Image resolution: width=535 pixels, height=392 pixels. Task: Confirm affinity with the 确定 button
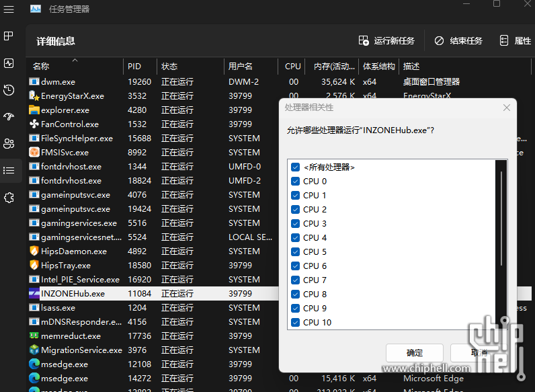pyautogui.click(x=415, y=353)
